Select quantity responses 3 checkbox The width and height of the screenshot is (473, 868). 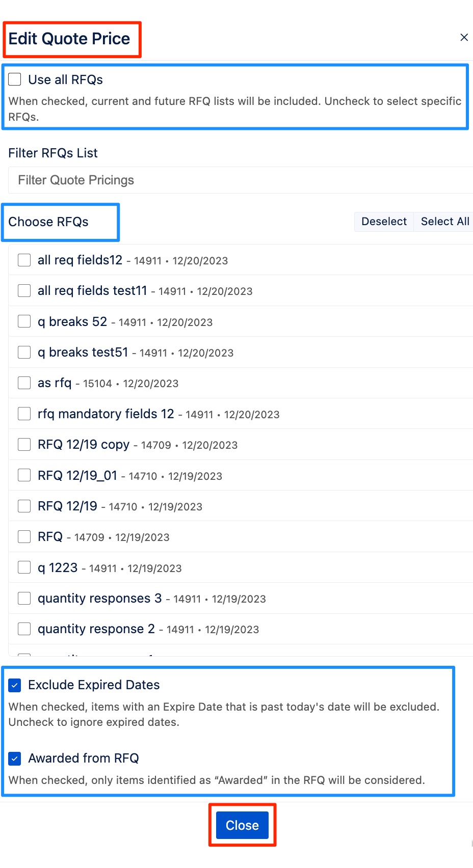(24, 599)
